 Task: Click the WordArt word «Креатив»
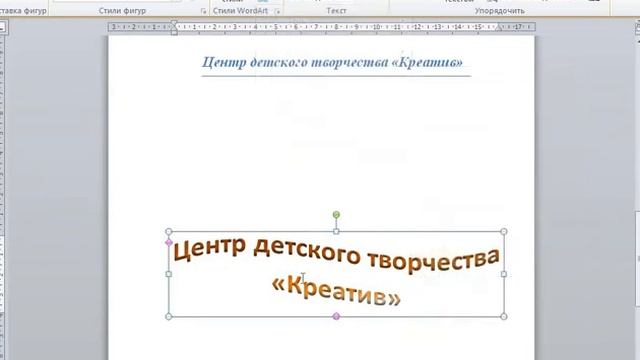[336, 291]
